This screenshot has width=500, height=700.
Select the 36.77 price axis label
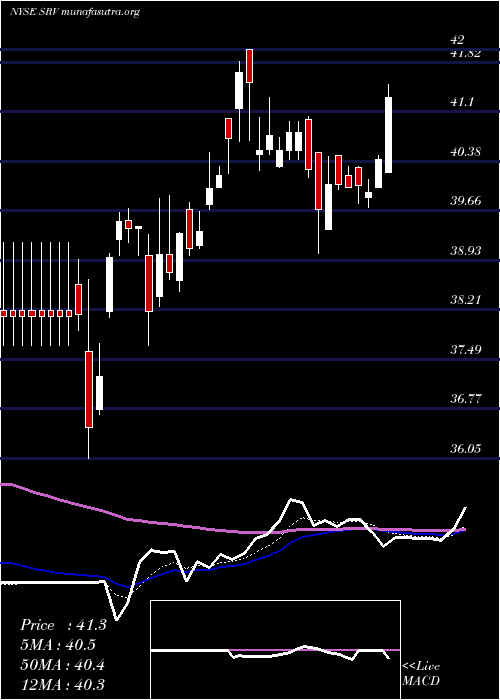pyautogui.click(x=465, y=399)
